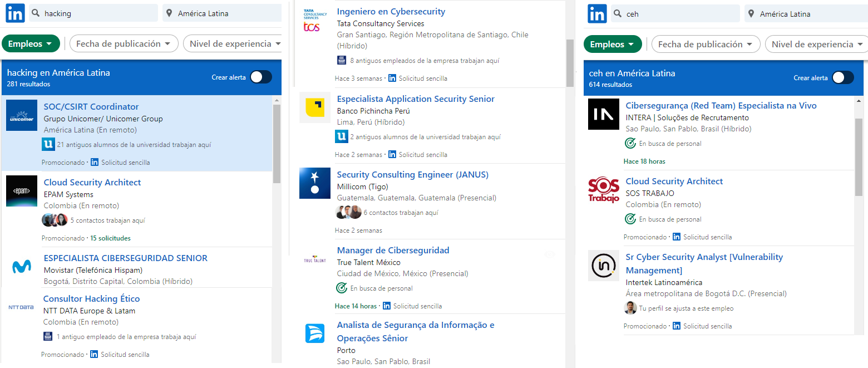Click '614 resultados' count text
Viewport: 868px width, 368px height.
tap(610, 85)
